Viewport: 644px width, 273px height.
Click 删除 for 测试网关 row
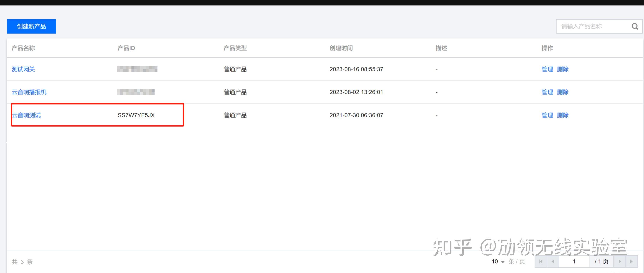tap(563, 69)
